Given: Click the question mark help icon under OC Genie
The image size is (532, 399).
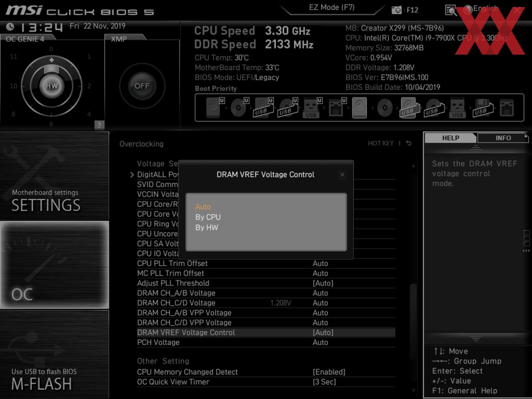Looking at the screenshot, I should pos(99,125).
